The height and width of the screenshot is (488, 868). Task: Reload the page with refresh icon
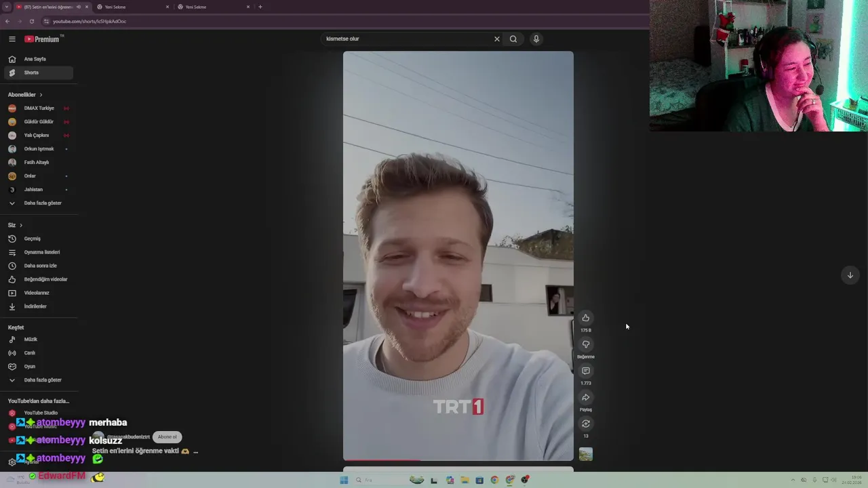click(x=31, y=21)
